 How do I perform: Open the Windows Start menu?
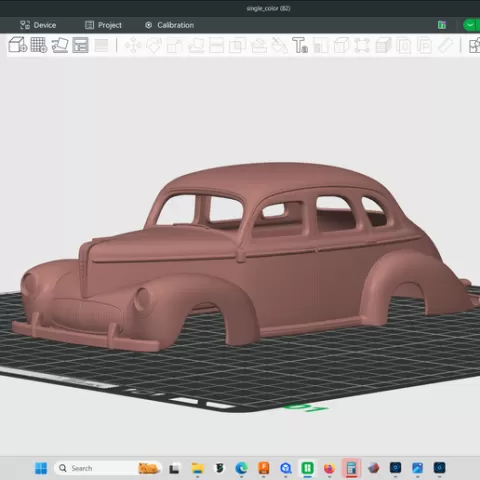coord(41,468)
